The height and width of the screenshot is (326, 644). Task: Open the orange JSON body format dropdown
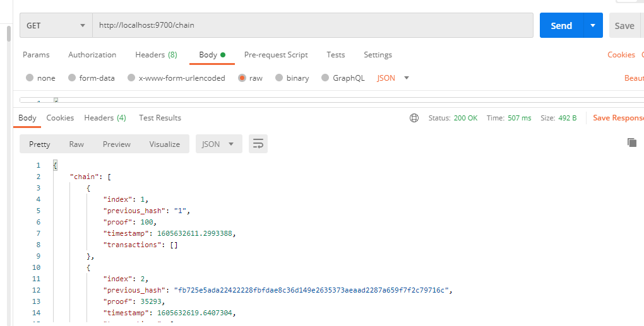point(393,78)
